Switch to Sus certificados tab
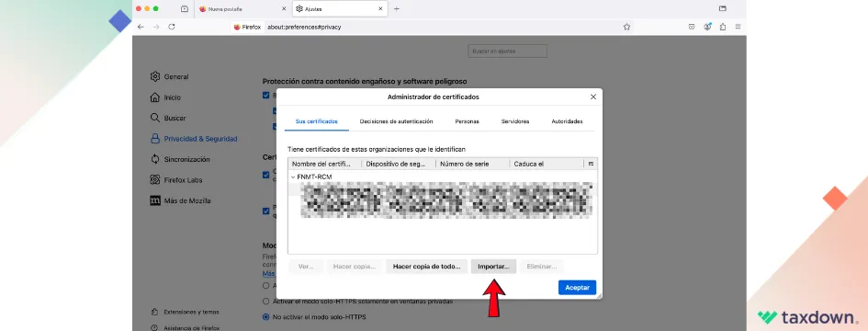The width and height of the screenshot is (868, 331). click(x=317, y=121)
